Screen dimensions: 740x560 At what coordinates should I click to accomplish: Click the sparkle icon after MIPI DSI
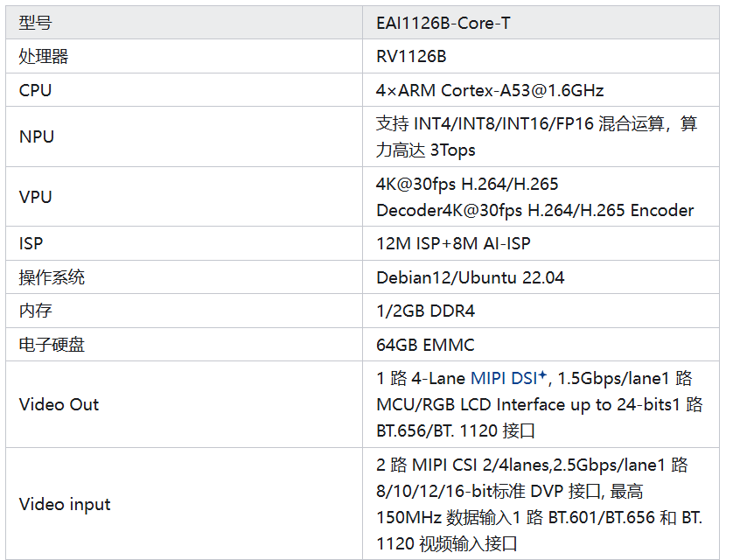point(542,375)
